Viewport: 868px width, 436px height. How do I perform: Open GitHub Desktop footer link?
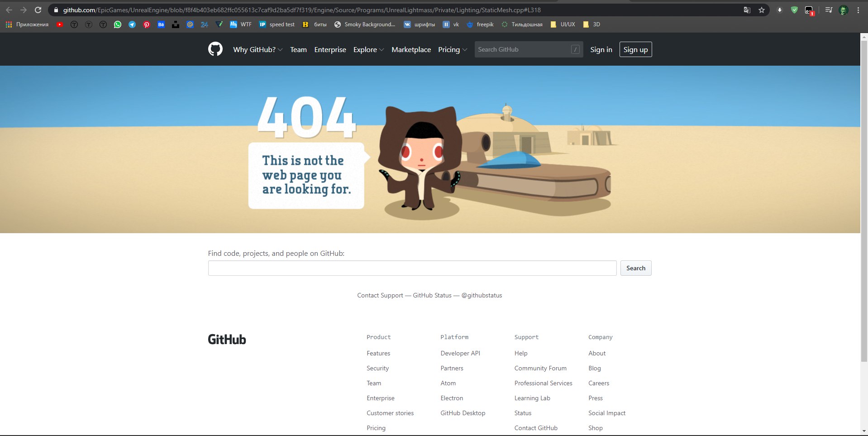tap(463, 413)
